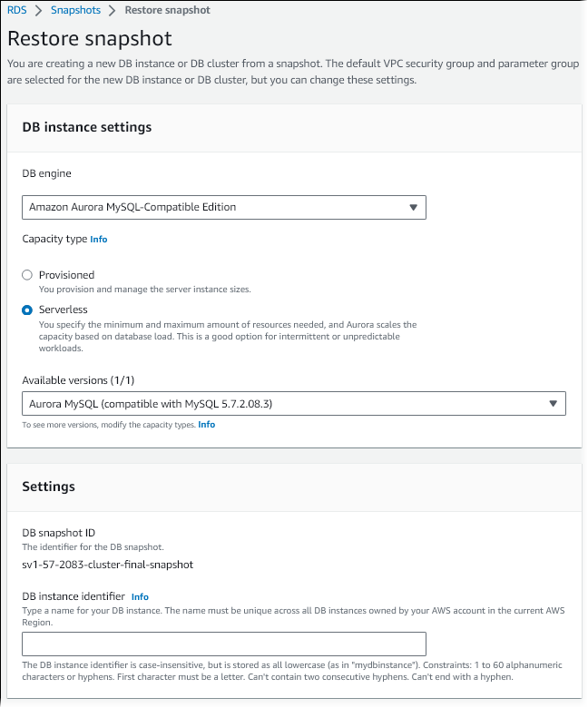Click the breadcrumb chevron after RDS

38,10
